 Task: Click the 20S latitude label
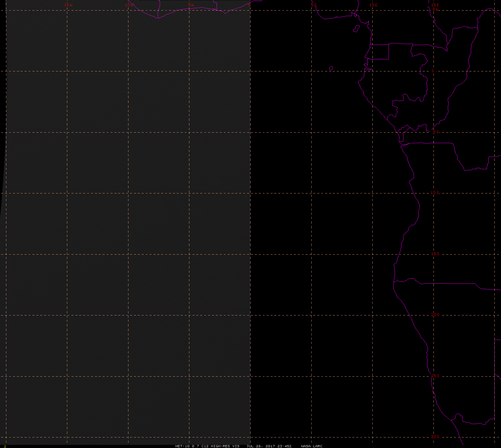(435, 315)
